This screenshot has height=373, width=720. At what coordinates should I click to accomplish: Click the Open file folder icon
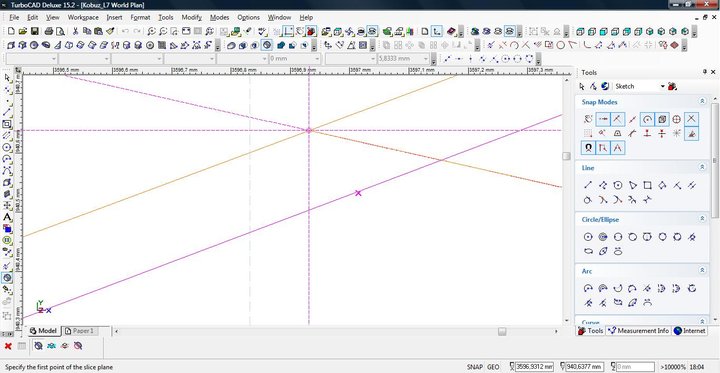[22, 31]
